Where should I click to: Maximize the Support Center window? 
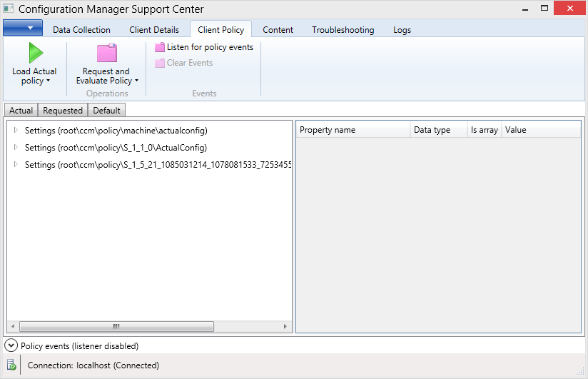(x=544, y=9)
